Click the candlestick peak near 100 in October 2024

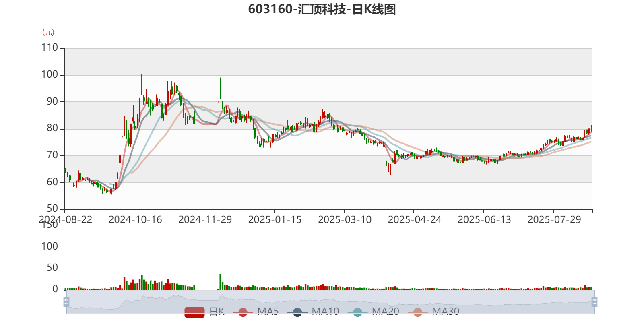141,84
